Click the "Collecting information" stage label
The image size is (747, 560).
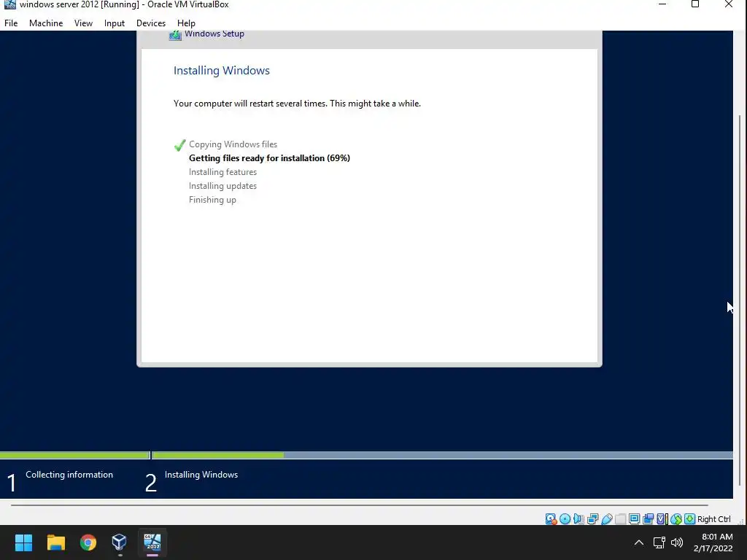[x=69, y=475]
